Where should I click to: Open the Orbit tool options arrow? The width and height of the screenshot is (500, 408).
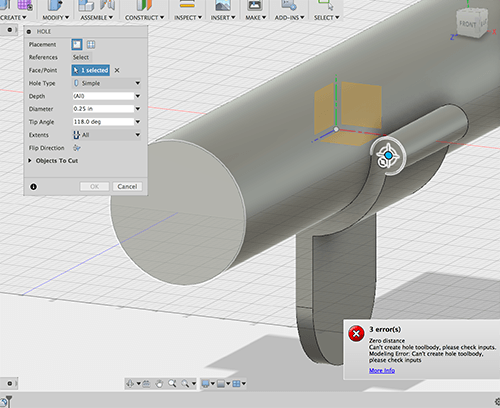tap(138, 384)
